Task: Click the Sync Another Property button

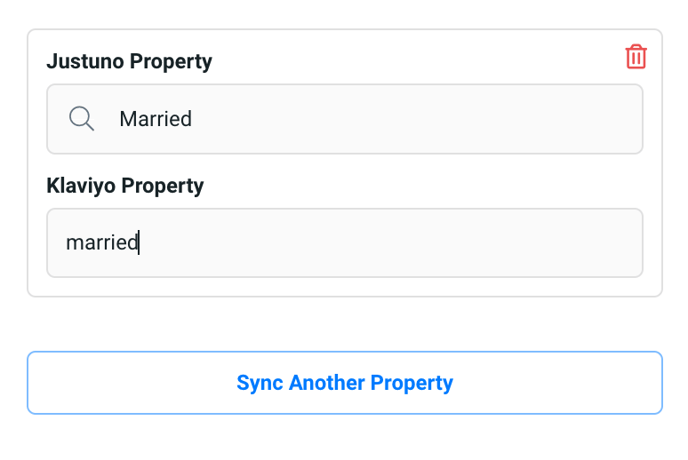Action: click(345, 382)
